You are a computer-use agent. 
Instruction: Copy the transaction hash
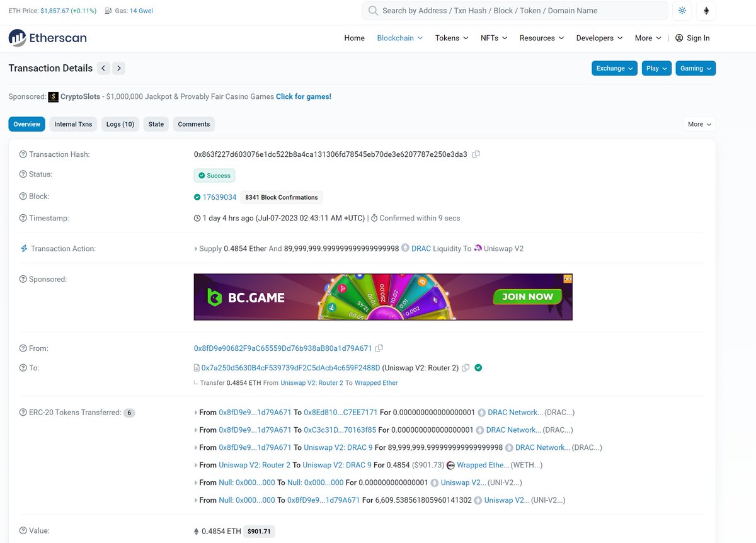pyautogui.click(x=476, y=154)
